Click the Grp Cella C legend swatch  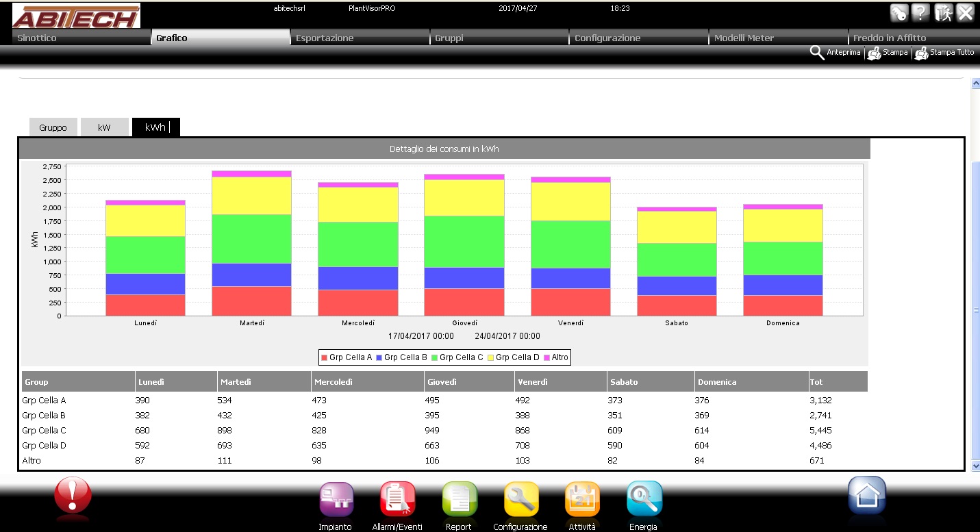(x=435, y=357)
